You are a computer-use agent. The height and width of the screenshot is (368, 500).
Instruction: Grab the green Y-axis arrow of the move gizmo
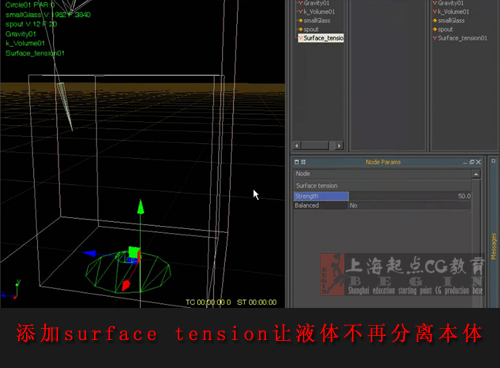click(x=141, y=207)
